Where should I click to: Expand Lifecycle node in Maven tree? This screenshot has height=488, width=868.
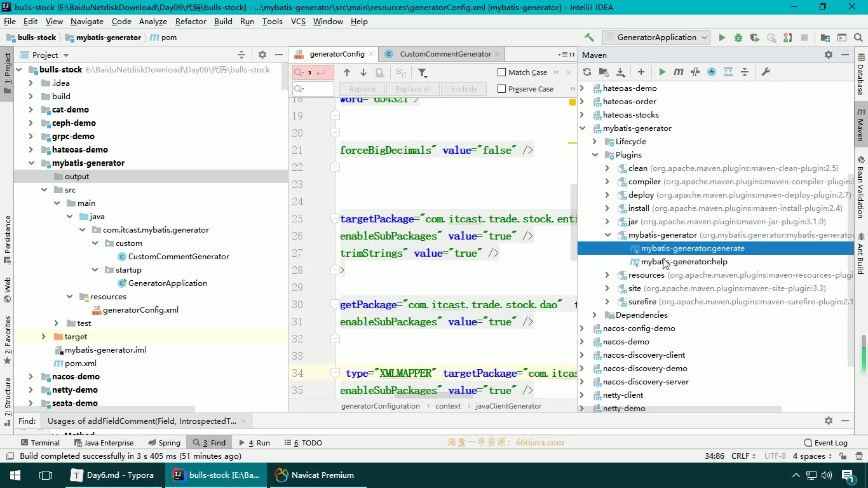tap(595, 142)
